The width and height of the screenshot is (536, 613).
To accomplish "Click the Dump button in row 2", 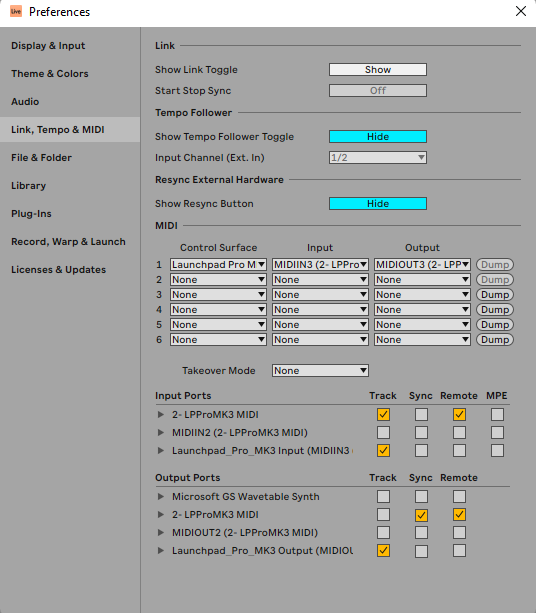I will click(495, 280).
